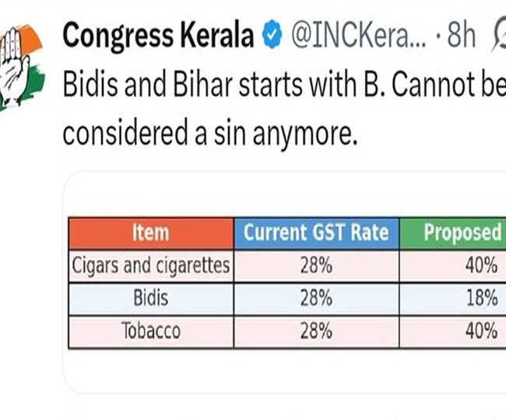Click the partially visible icon after 8h
Screen dimensions: 506x420
497,36
